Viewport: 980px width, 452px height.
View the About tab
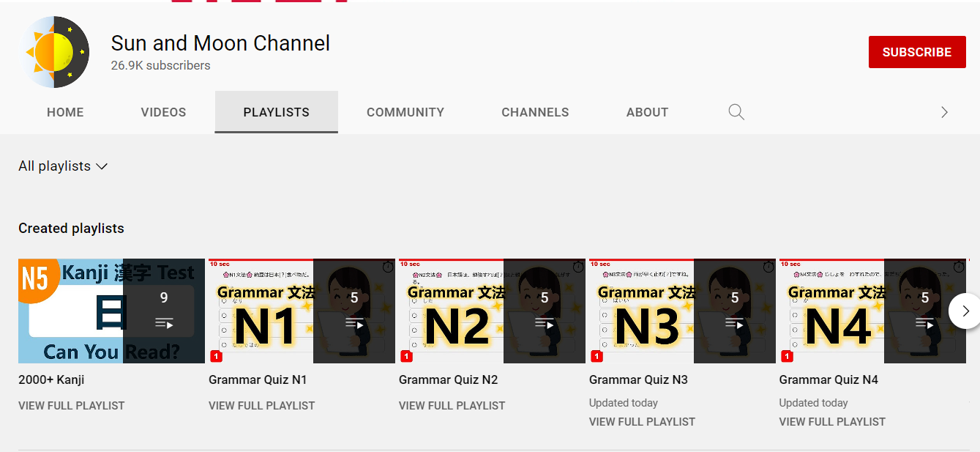click(647, 112)
